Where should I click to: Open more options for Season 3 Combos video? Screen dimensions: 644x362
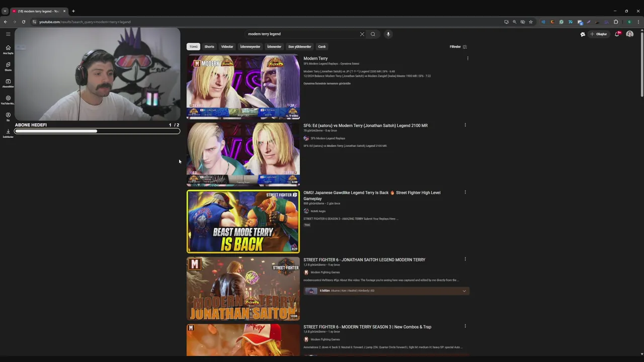tap(465, 326)
